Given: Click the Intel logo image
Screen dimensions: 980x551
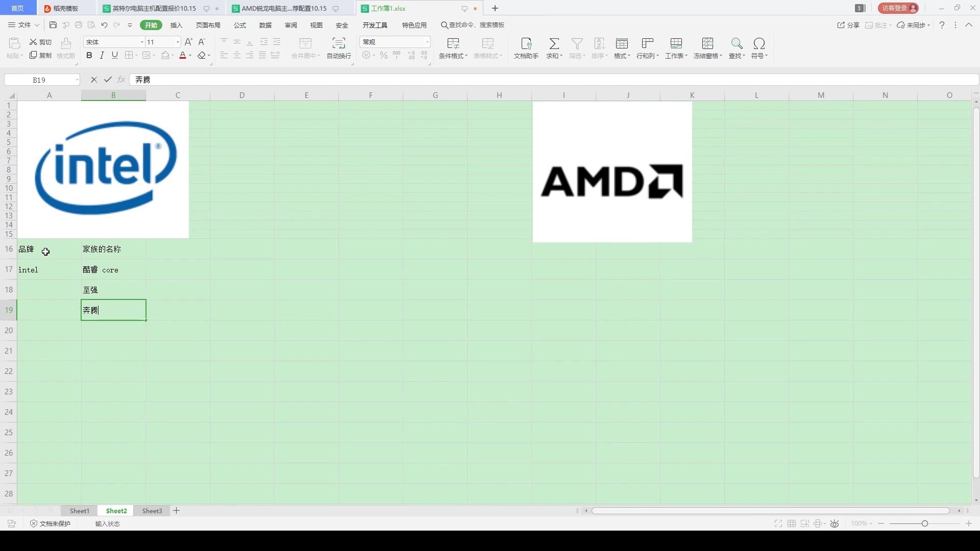Looking at the screenshot, I should point(103,170).
